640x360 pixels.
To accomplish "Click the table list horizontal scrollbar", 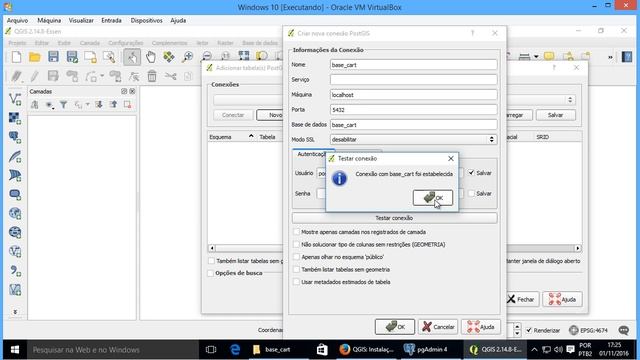I will [x=394, y=248].
